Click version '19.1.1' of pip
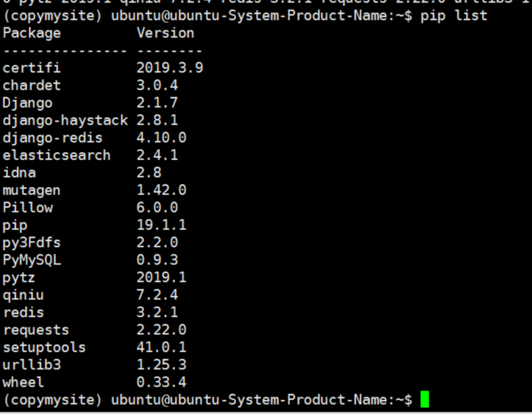 [x=161, y=225]
